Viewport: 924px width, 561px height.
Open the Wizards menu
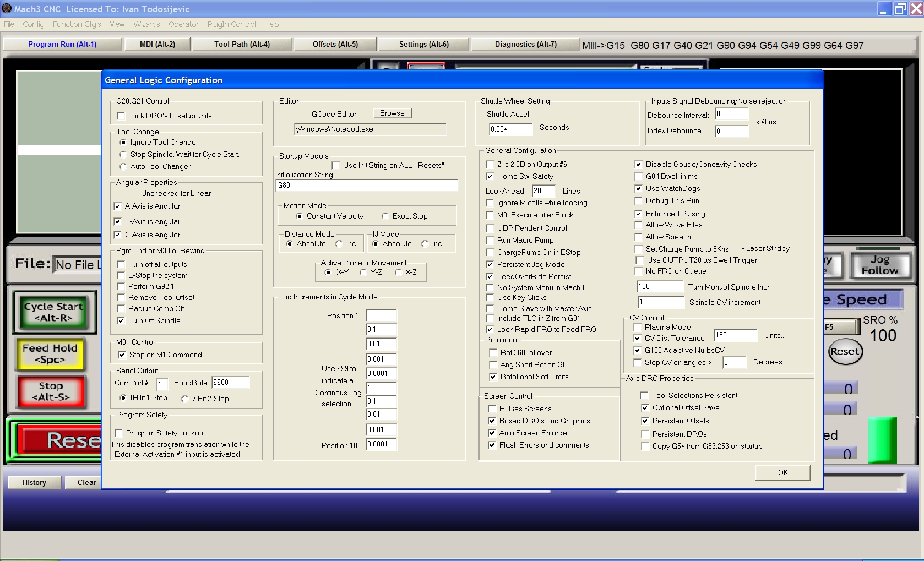click(146, 24)
